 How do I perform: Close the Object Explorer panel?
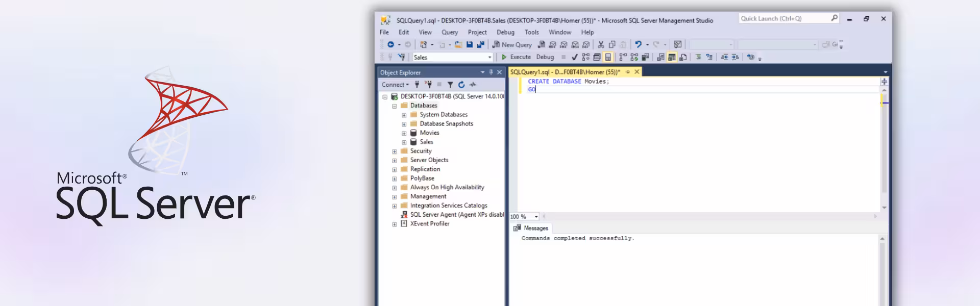500,72
